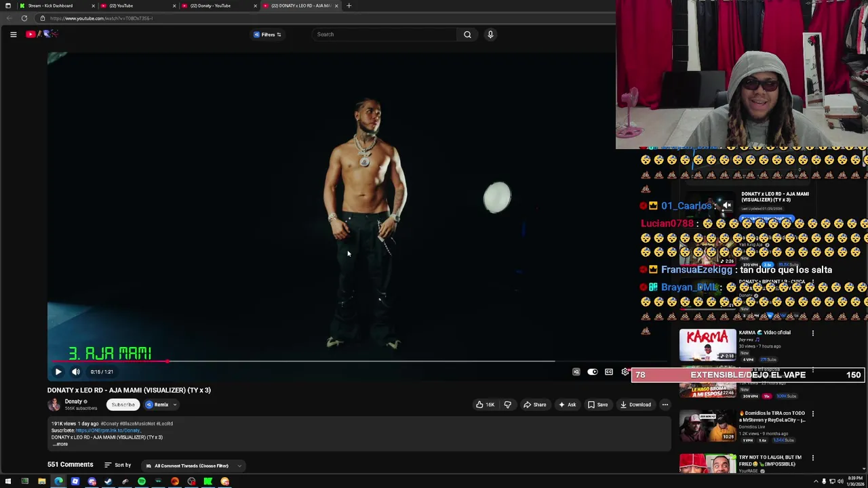868x488 pixels.
Task: Start voice search with microphone icon
Action: pyautogui.click(x=490, y=35)
